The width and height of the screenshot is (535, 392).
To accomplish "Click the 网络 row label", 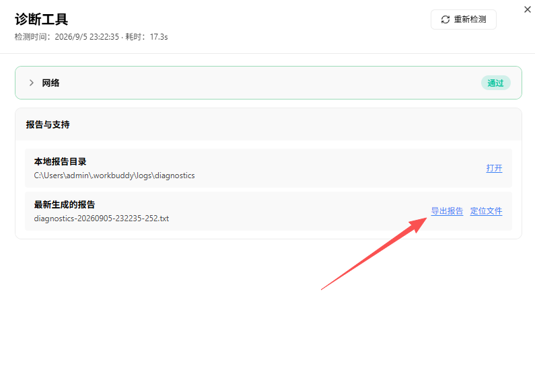I will click(x=50, y=83).
